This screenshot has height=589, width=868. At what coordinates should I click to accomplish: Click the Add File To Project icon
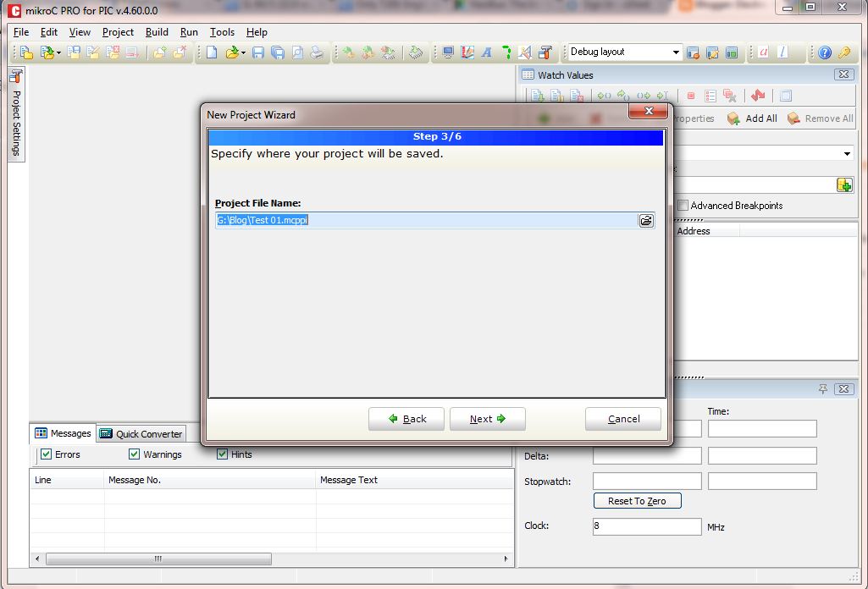click(x=160, y=52)
